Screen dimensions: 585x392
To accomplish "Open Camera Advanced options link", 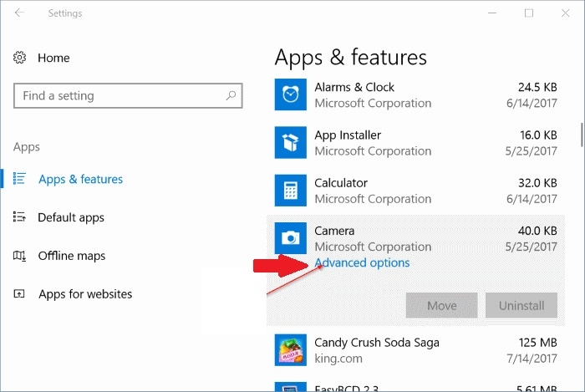I will [362, 262].
